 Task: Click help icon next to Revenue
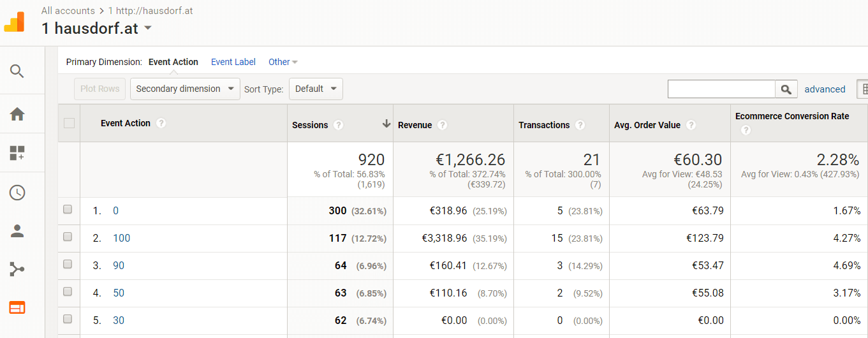click(x=443, y=125)
